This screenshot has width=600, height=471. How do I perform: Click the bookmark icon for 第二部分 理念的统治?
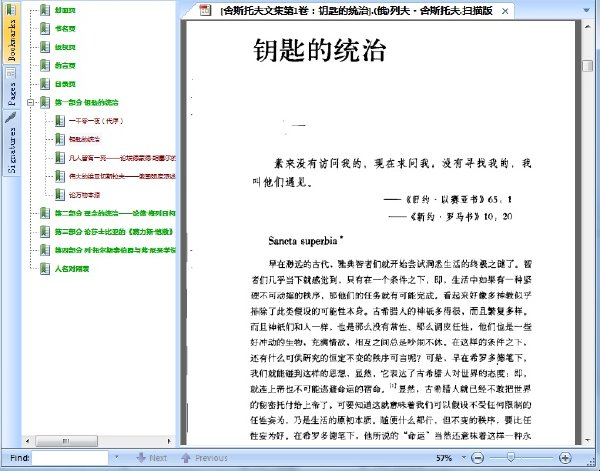click(45, 213)
